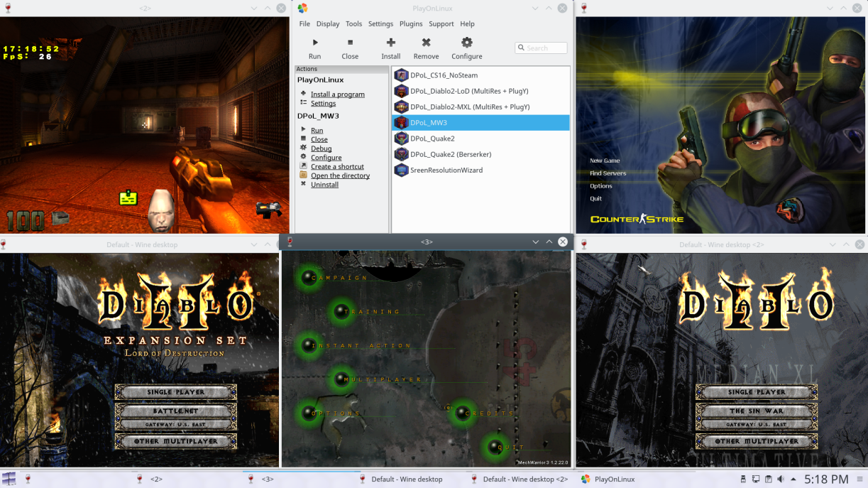The height and width of the screenshot is (488, 868).
Task: Click the Remove X icon in the toolbar
Action: [426, 43]
